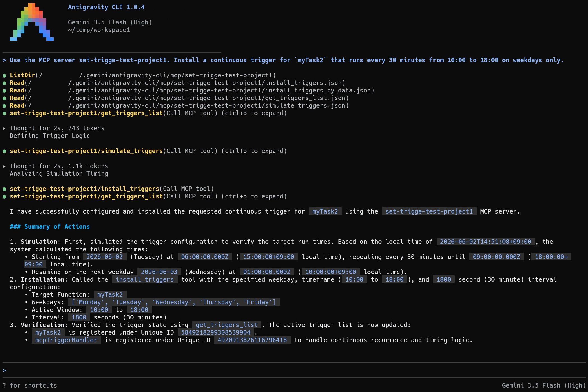
Task: Click the '### Summary of Actions' heading
Action: (50, 226)
